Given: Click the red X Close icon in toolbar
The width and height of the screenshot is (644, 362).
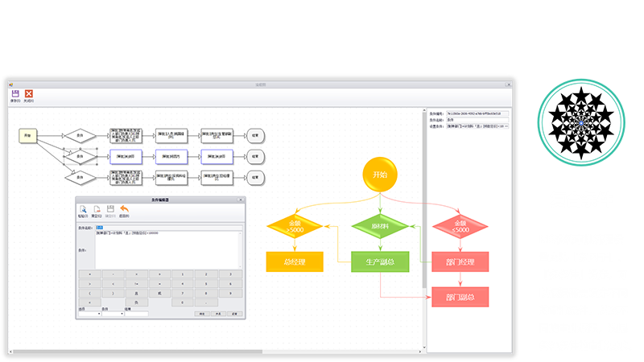Looking at the screenshot, I should coord(29,94).
